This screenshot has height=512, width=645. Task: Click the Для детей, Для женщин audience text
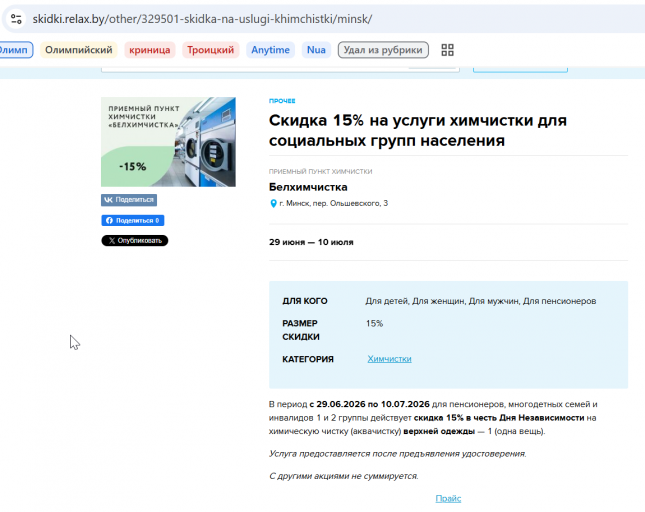480,301
